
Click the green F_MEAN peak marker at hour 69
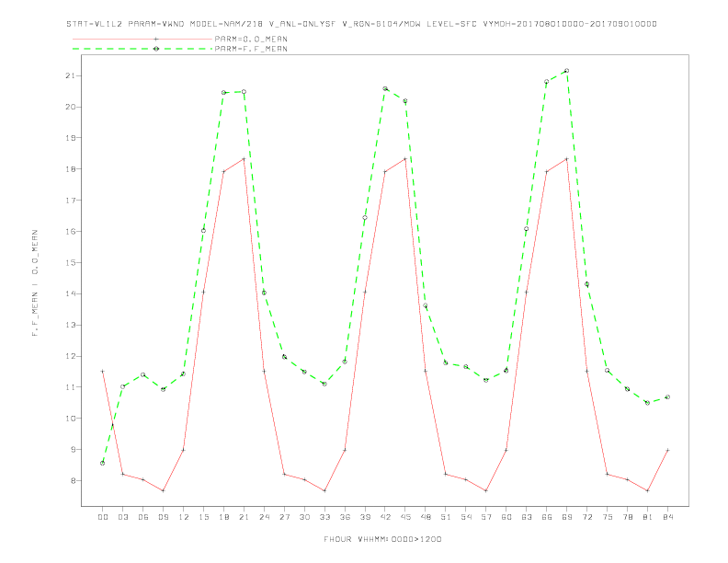[567, 71]
